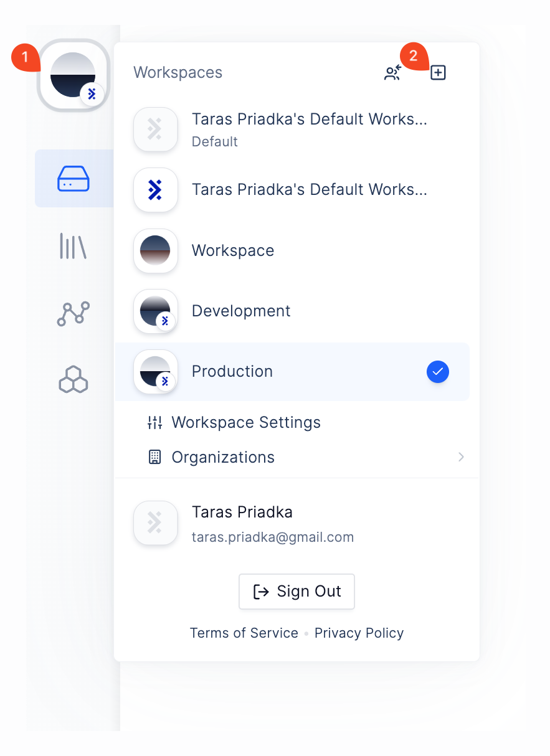Choose the workspace labeled Default
Image resolution: width=550 pixels, height=756 pixels.
tap(292, 130)
